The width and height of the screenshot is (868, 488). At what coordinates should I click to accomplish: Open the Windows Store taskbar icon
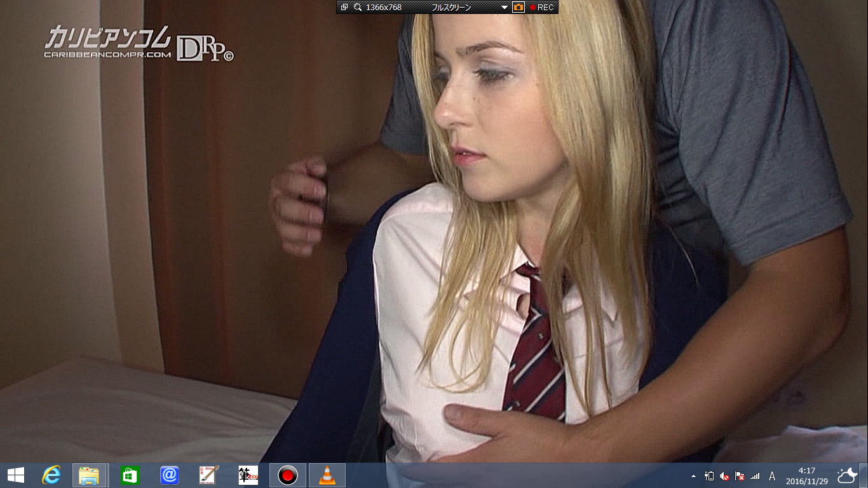130,475
